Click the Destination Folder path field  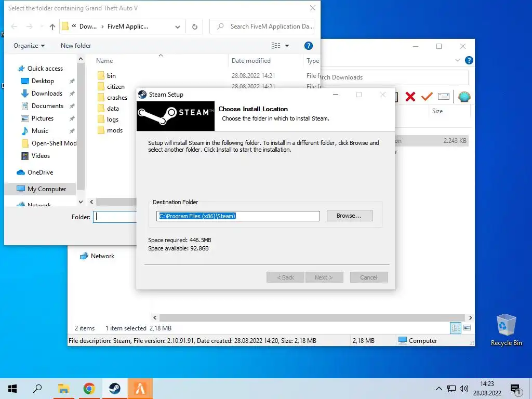click(x=238, y=216)
